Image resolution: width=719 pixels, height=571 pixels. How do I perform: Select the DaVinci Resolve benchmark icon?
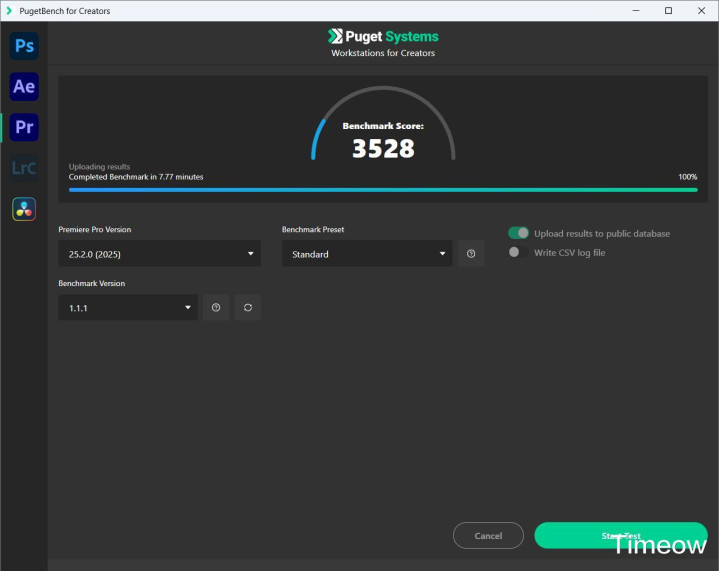[x=24, y=209]
